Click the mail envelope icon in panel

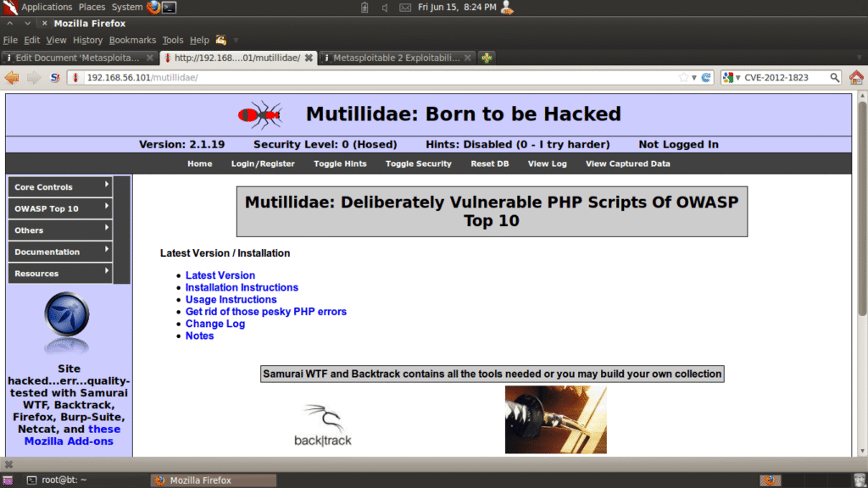click(x=405, y=8)
